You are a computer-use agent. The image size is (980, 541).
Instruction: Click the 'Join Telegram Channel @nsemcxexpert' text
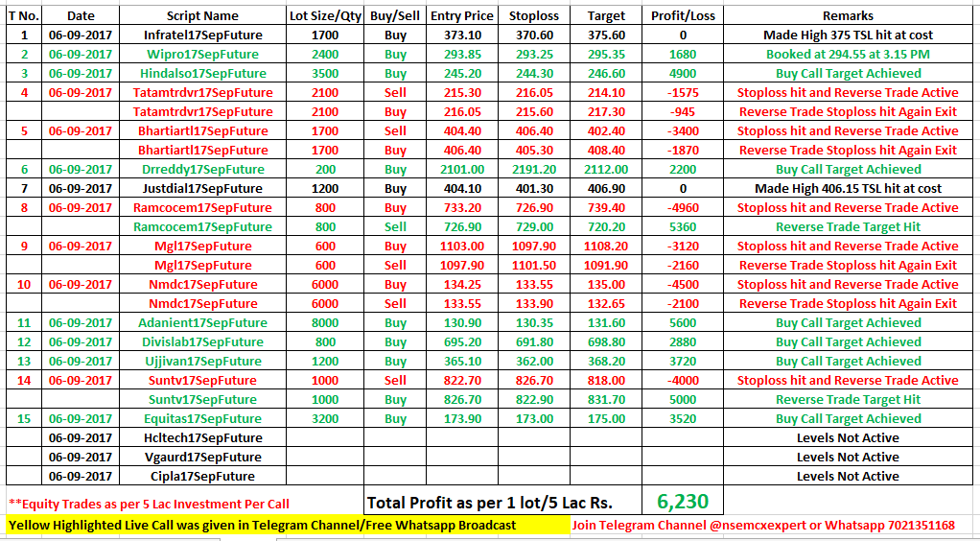point(763,526)
